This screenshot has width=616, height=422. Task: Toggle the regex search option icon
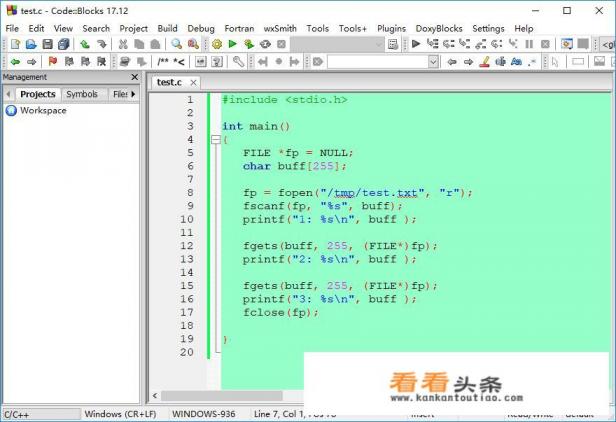532,62
